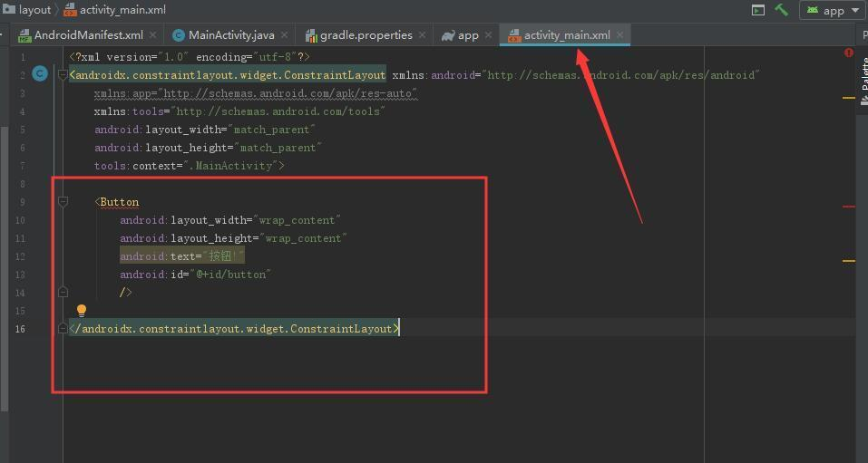868x463 pixels.
Task: Click the activity_main.xml breadcrumb
Action: [114, 9]
